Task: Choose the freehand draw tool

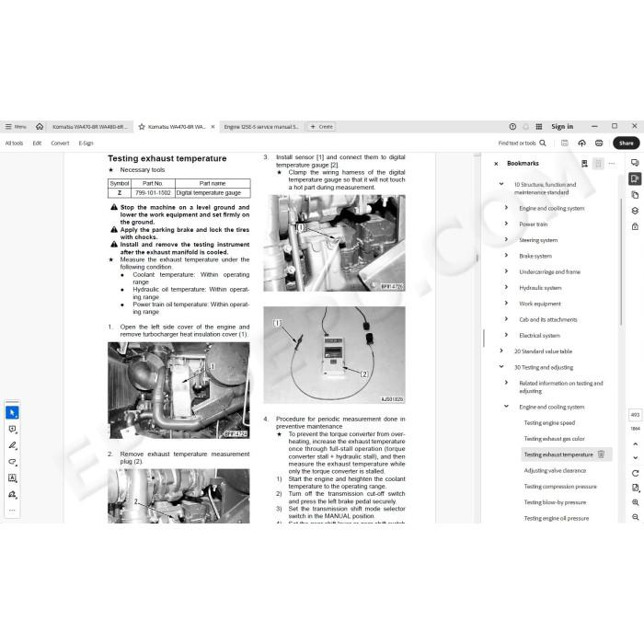Action: [12, 462]
